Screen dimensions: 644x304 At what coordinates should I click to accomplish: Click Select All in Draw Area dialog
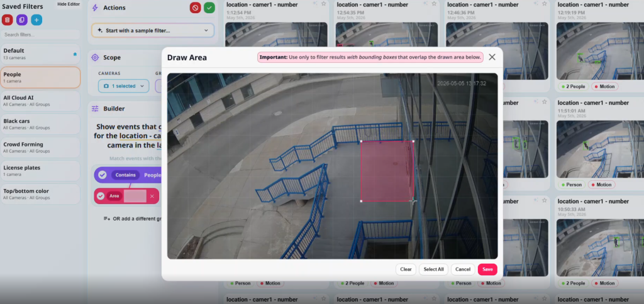click(434, 269)
